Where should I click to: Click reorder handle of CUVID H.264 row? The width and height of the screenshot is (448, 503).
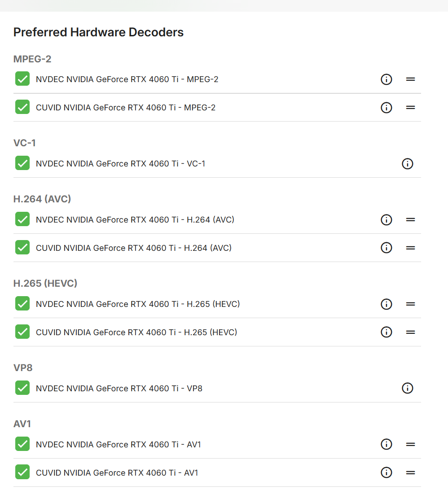pyautogui.click(x=410, y=248)
